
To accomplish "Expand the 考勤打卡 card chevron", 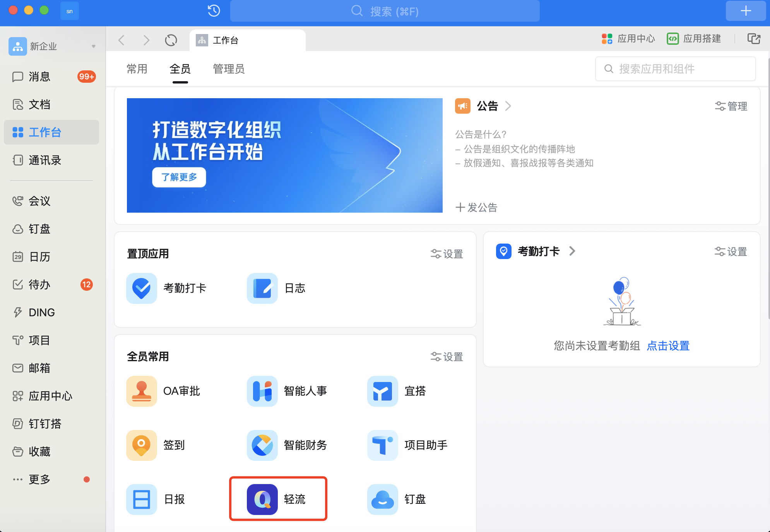I will pos(572,251).
